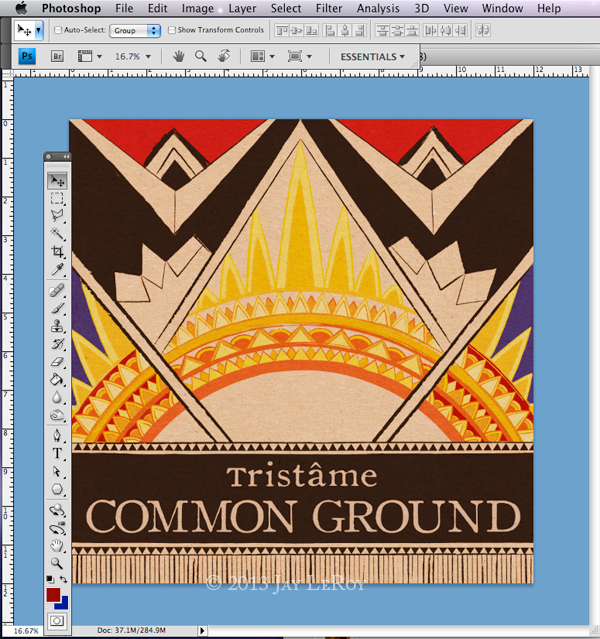
Task: Open the Filter menu
Action: pyautogui.click(x=329, y=8)
